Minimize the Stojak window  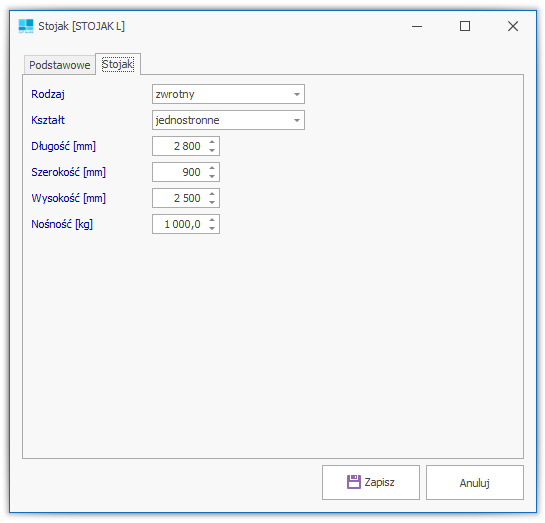pyautogui.click(x=417, y=26)
